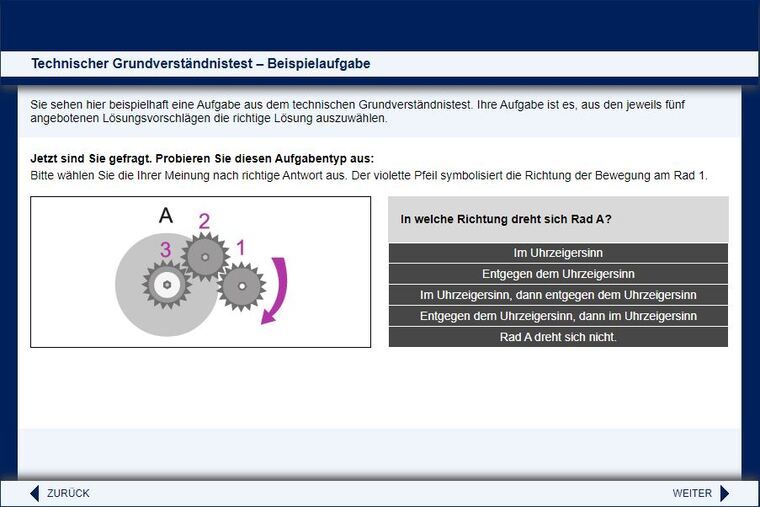Click the violet number '2' label
Viewport: 760px width, 507px height.
204,222
